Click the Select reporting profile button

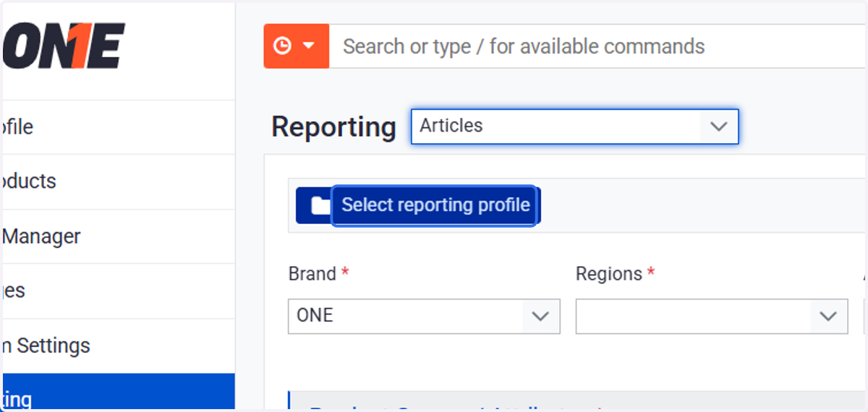[x=434, y=205]
